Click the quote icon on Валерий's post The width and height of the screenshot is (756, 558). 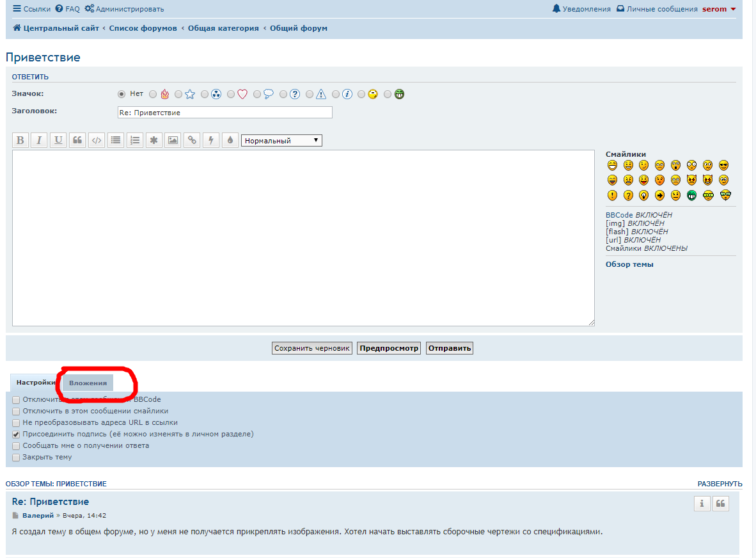721,504
